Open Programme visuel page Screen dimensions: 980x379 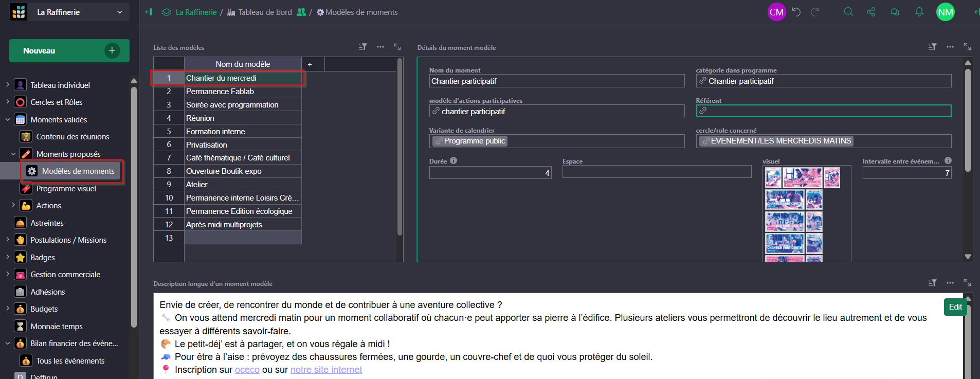coord(66,188)
